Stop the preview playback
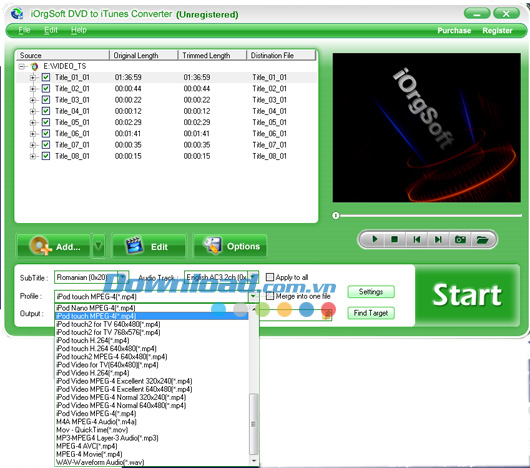The image size is (530, 468). [394, 239]
